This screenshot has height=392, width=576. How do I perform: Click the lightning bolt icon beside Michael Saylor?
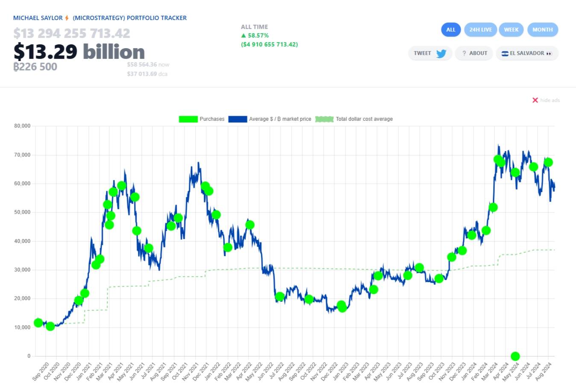pos(67,18)
